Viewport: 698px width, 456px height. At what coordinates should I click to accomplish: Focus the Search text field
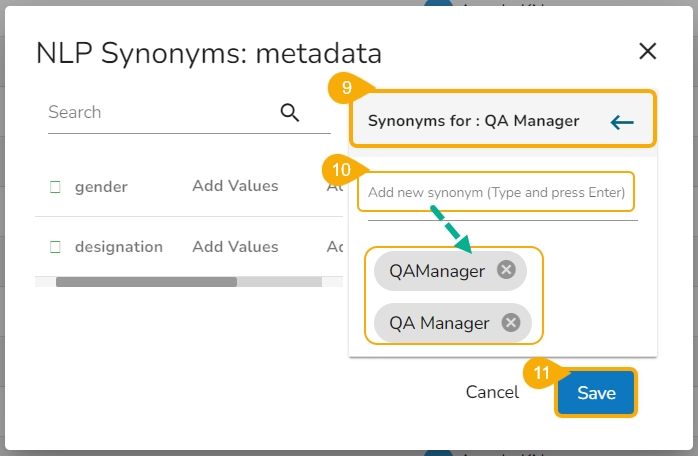coord(160,112)
